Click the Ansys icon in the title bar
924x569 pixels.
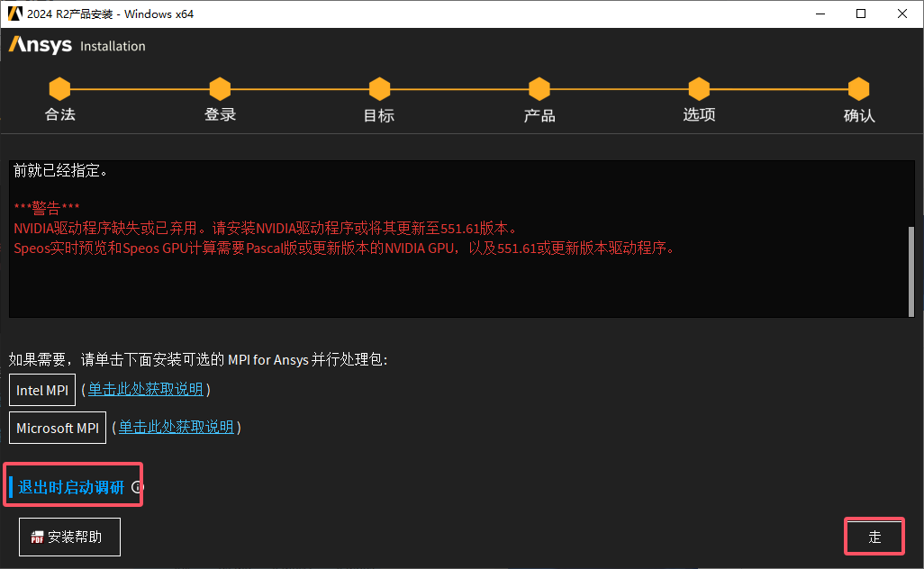tap(14, 14)
